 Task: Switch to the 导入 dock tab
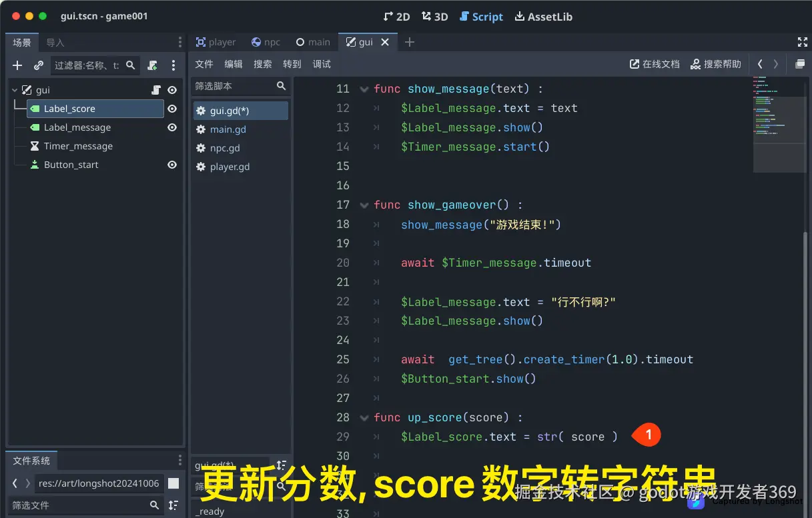pyautogui.click(x=55, y=42)
